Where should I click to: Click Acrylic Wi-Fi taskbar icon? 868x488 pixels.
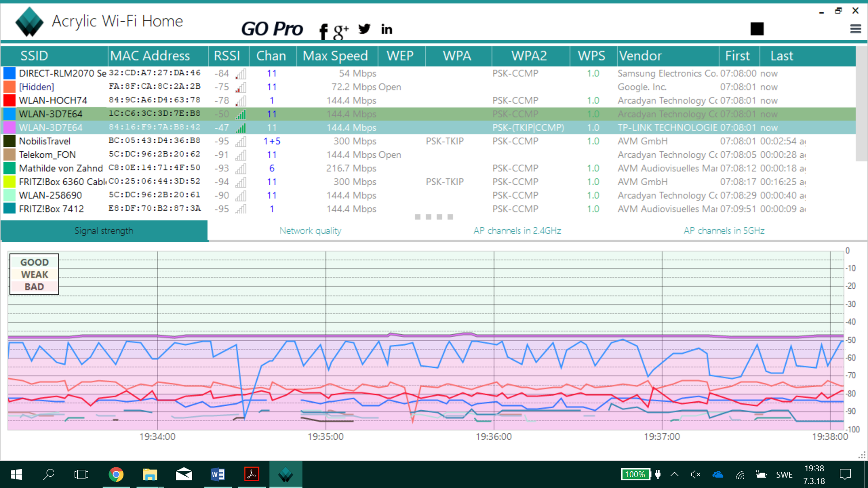pyautogui.click(x=286, y=474)
